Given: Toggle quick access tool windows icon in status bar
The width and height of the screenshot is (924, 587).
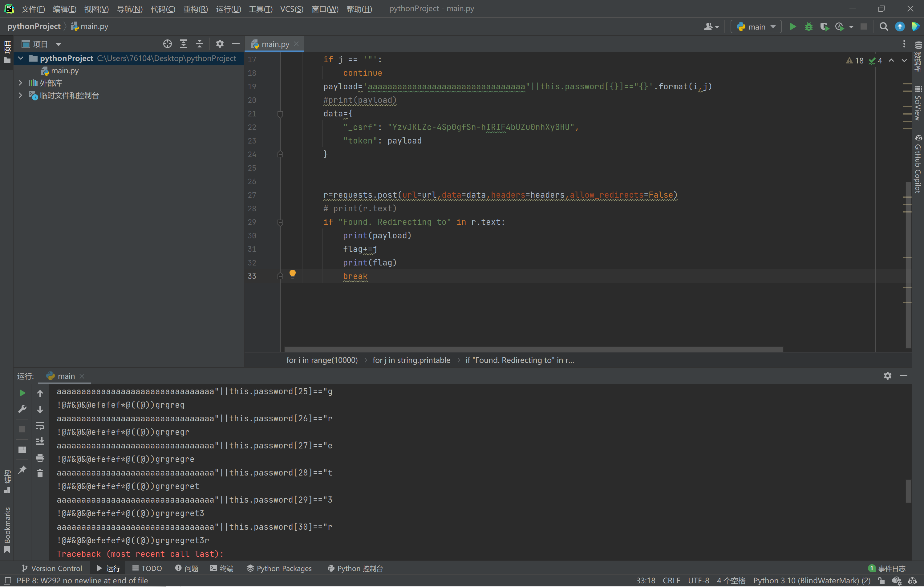Looking at the screenshot, I should coord(7,581).
